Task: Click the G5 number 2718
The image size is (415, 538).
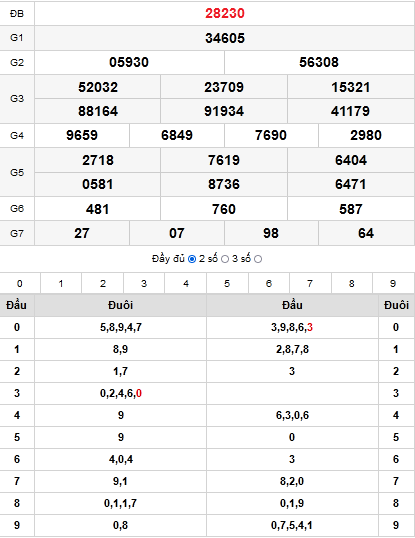Action: pyautogui.click(x=98, y=160)
